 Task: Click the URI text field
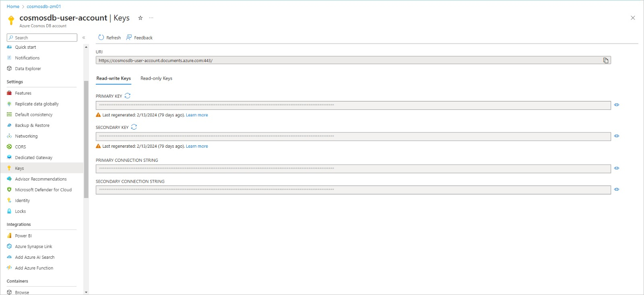pyautogui.click(x=353, y=60)
